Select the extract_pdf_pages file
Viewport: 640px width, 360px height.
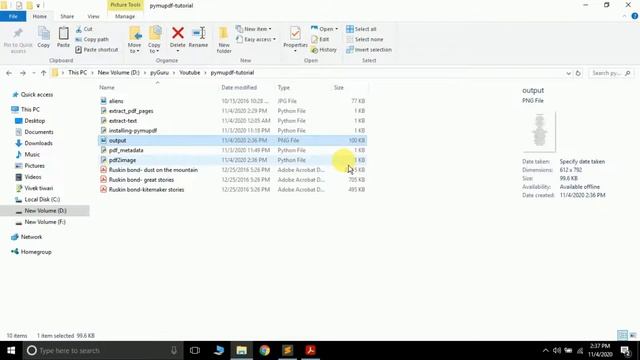(232, 111)
